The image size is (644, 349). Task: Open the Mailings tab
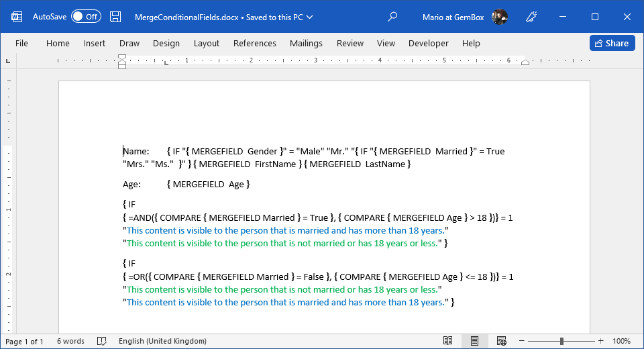tap(306, 43)
